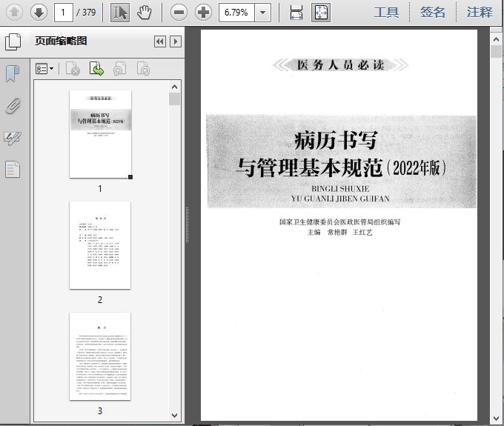Open the thumbnail options dropdown menu
The width and height of the screenshot is (504, 426).
(44, 69)
